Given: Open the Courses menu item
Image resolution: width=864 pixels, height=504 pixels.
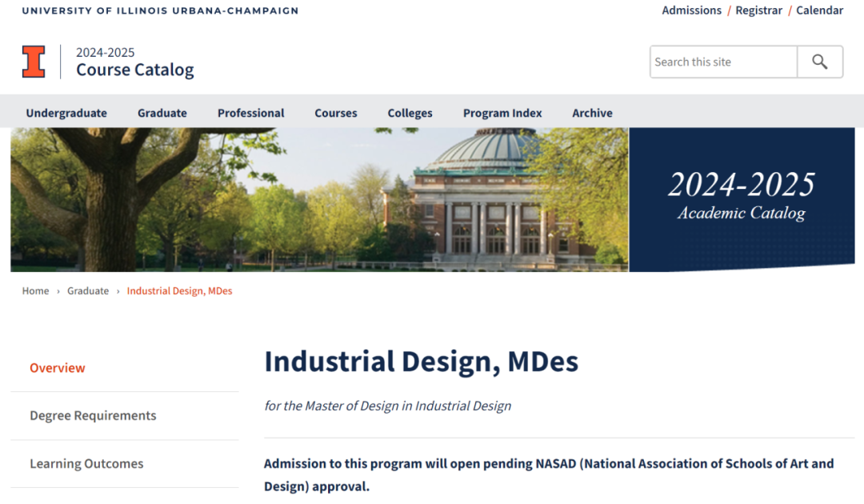Looking at the screenshot, I should [335, 113].
